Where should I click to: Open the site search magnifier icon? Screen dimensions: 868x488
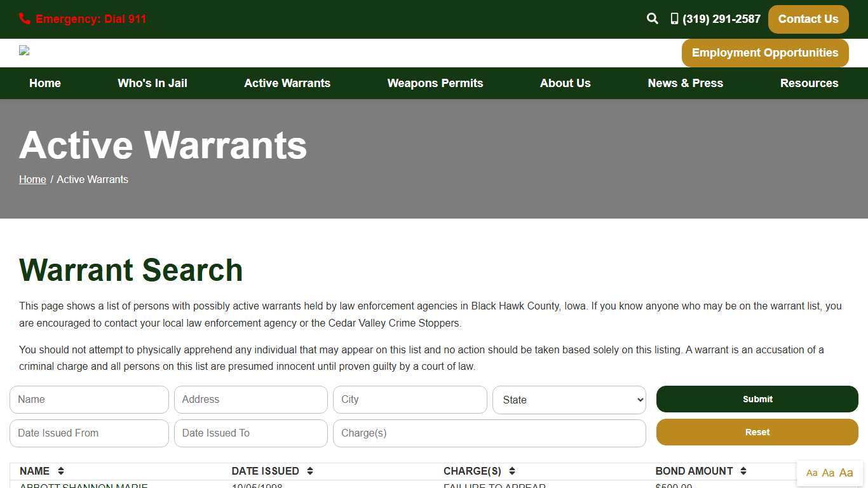[x=652, y=18]
